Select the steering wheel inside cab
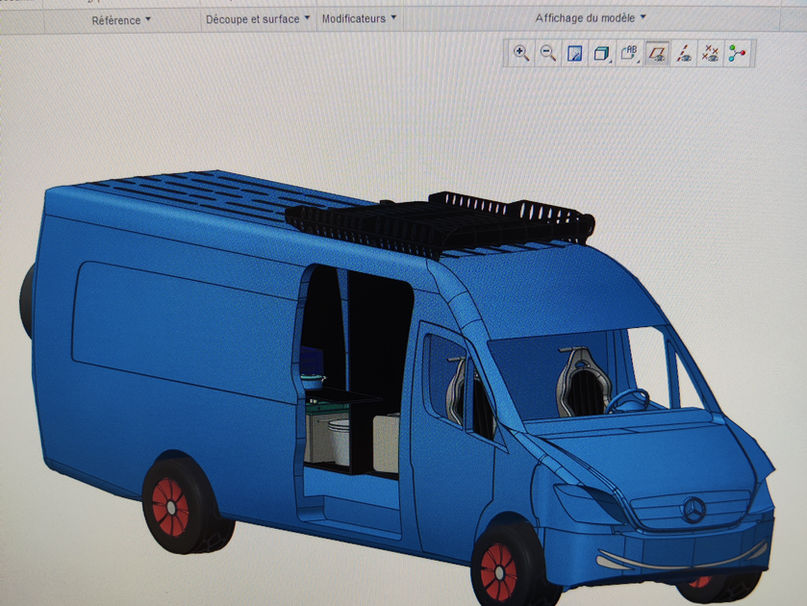Screen dimensions: 807x606 pyautogui.click(x=627, y=401)
